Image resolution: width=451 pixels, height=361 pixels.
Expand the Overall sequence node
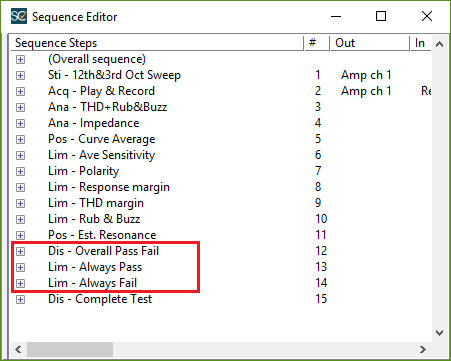click(20, 59)
